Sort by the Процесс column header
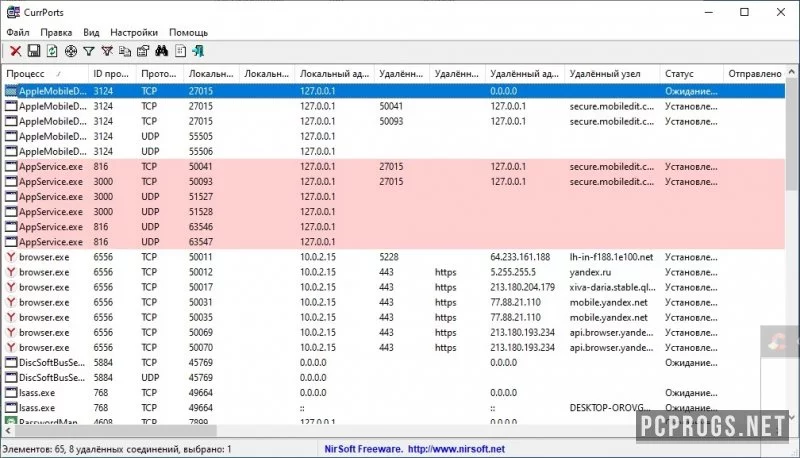Screen dimensions: 800x458 45,73
